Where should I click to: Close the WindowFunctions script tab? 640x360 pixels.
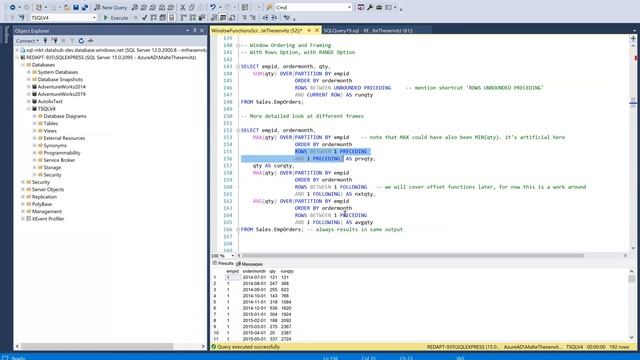pyautogui.click(x=317, y=30)
